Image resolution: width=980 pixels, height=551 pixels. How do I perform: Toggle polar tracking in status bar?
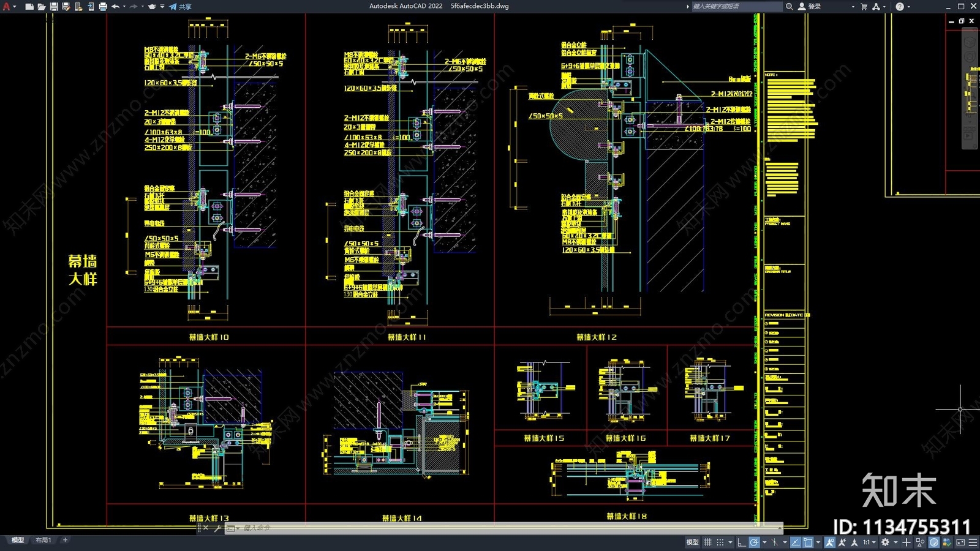754,542
